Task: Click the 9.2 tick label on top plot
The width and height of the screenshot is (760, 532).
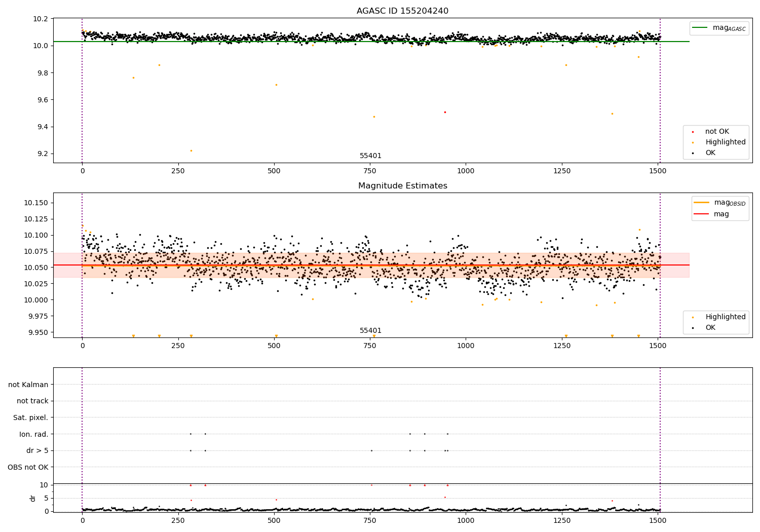Action: point(43,154)
